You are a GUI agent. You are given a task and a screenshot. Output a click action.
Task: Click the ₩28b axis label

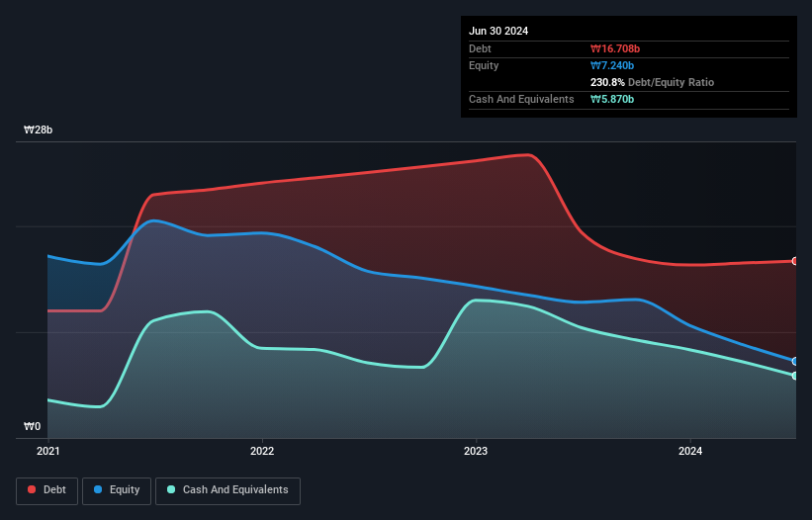tap(38, 130)
